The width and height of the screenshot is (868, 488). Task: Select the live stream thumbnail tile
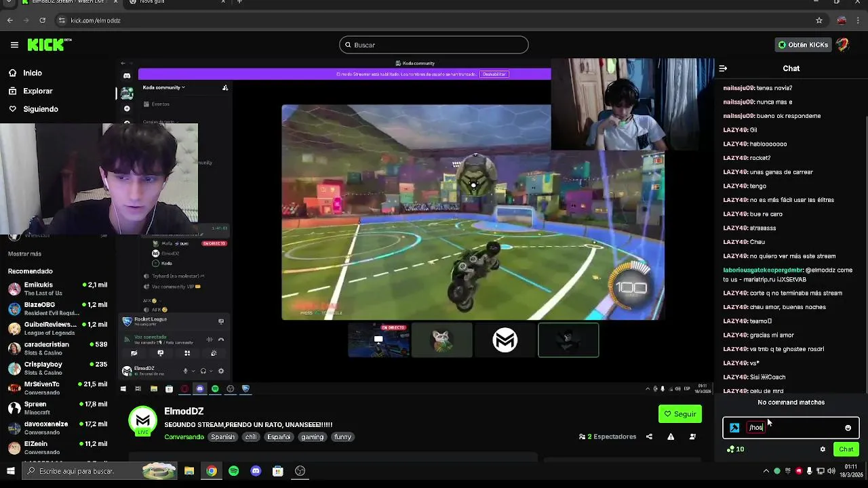point(378,340)
